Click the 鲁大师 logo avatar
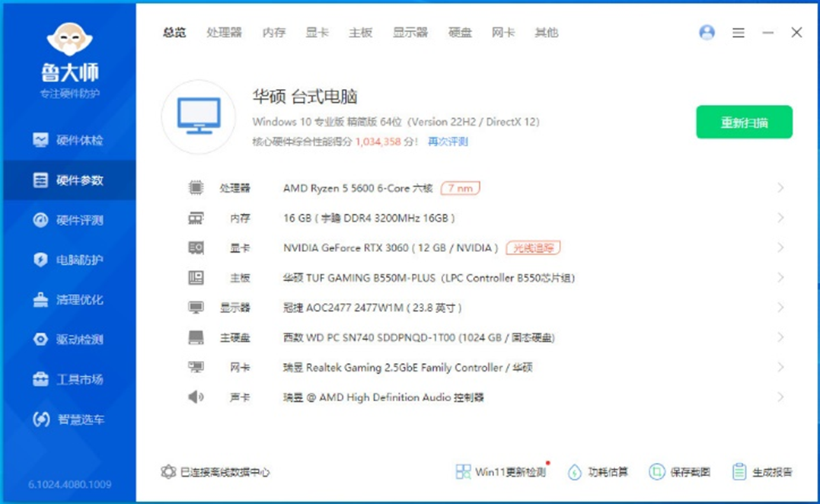 click(x=69, y=41)
